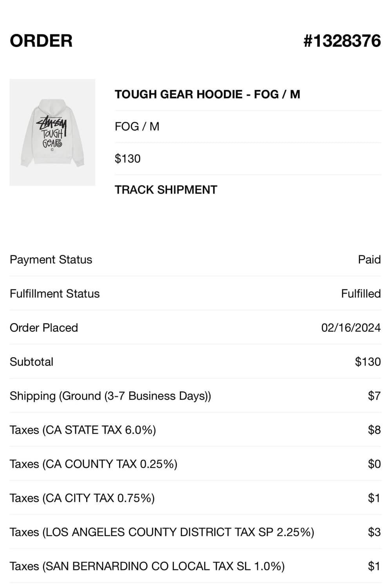The height and width of the screenshot is (588, 391).
Task: Select the order number #1328376
Action: tap(342, 41)
